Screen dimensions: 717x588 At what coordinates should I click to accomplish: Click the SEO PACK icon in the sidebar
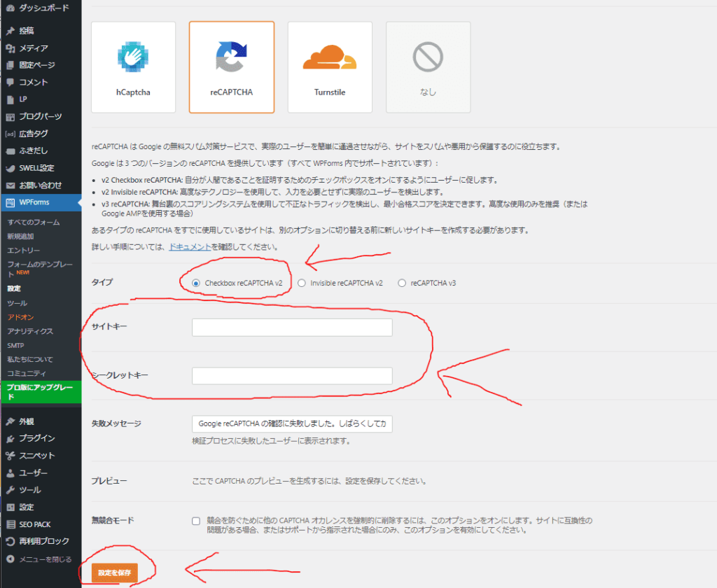10,524
